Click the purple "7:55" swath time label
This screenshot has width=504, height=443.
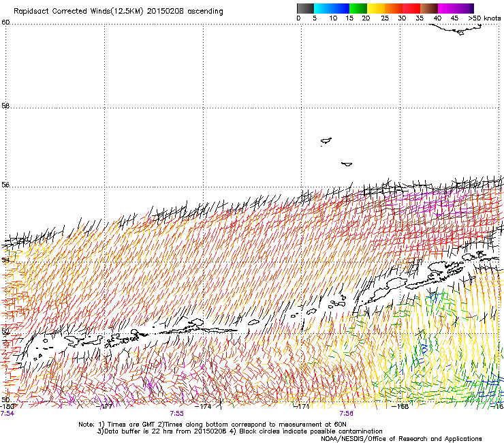177,414
